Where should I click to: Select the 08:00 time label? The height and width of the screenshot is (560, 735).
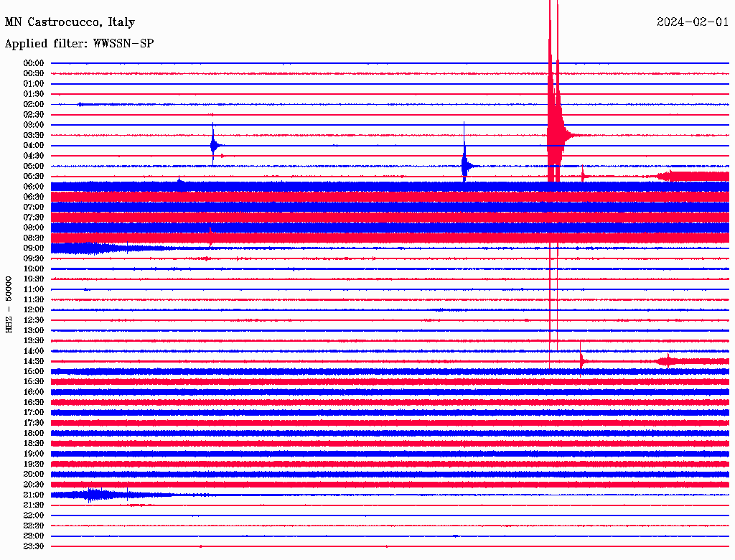pyautogui.click(x=34, y=228)
